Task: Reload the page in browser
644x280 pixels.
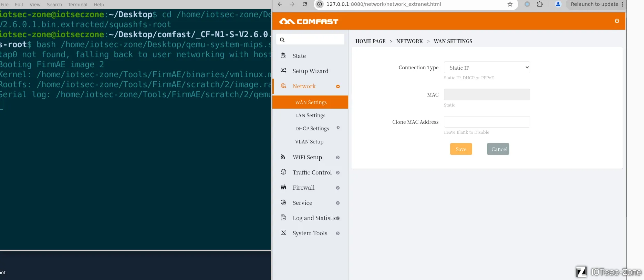Action: pyautogui.click(x=305, y=4)
